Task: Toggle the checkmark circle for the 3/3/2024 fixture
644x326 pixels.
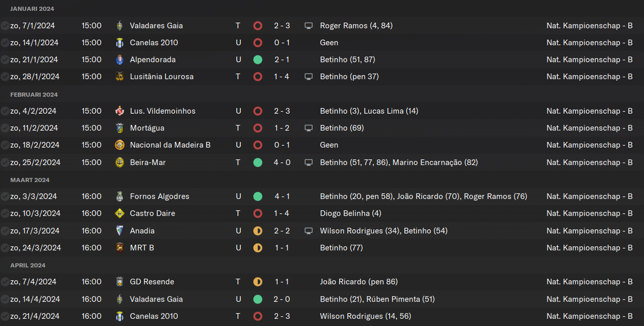Action: click(x=5, y=196)
